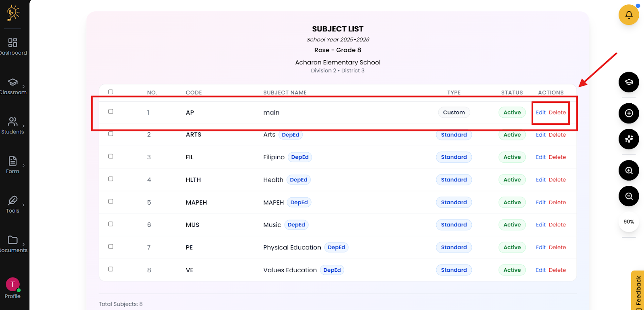644x310 pixels.
Task: Click the graduation cap floating button
Action: pyautogui.click(x=629, y=82)
